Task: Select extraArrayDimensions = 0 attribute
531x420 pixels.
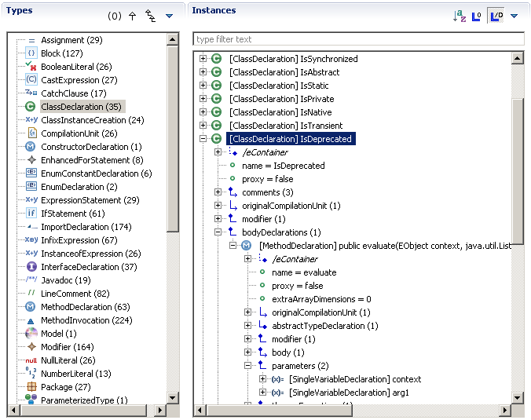Action: pos(321,299)
